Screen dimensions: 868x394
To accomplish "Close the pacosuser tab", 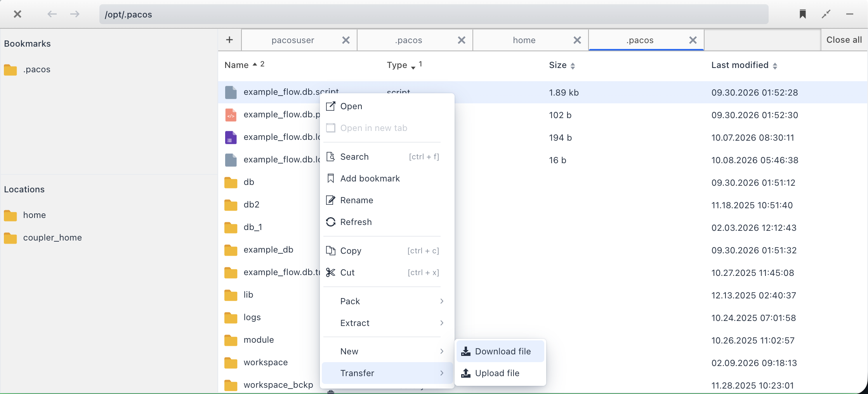I will pos(346,40).
